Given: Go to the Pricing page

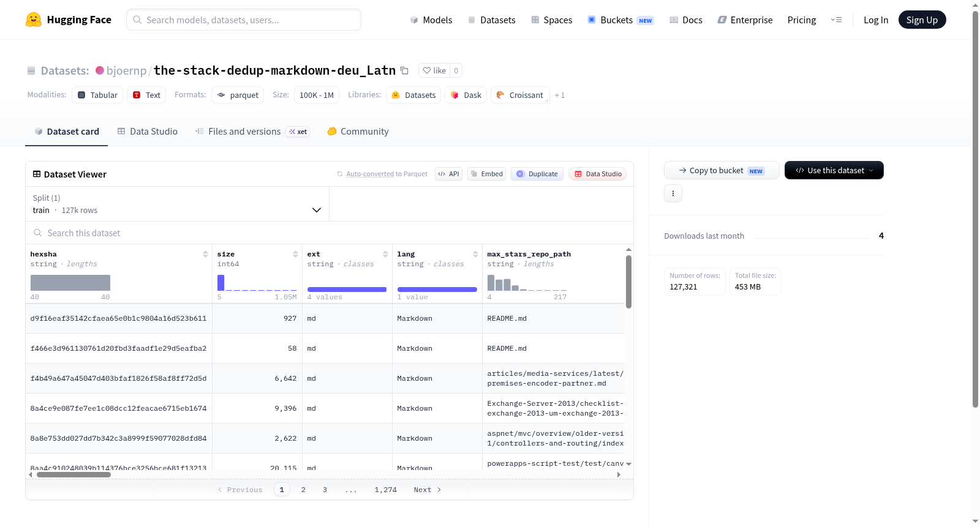Looking at the screenshot, I should point(802,20).
